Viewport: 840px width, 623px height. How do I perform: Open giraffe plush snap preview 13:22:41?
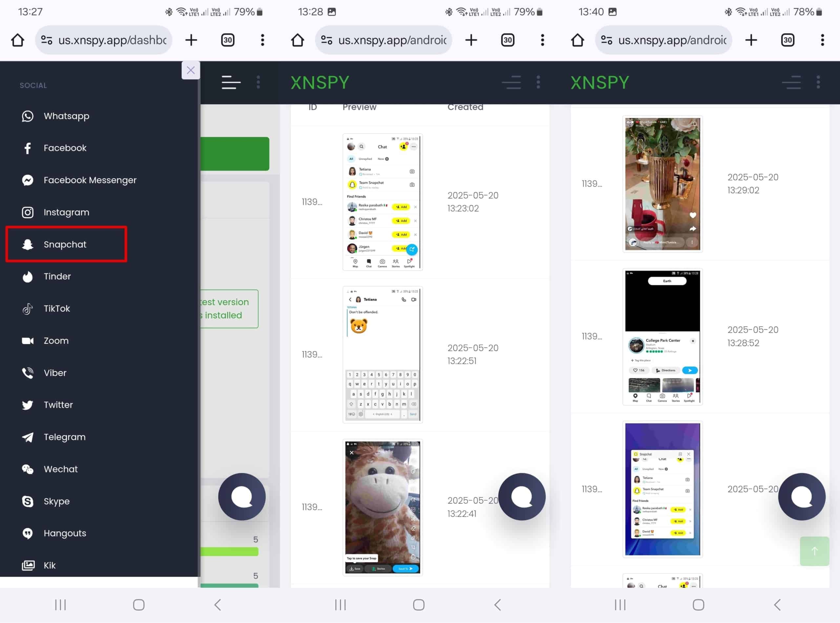pyautogui.click(x=383, y=507)
